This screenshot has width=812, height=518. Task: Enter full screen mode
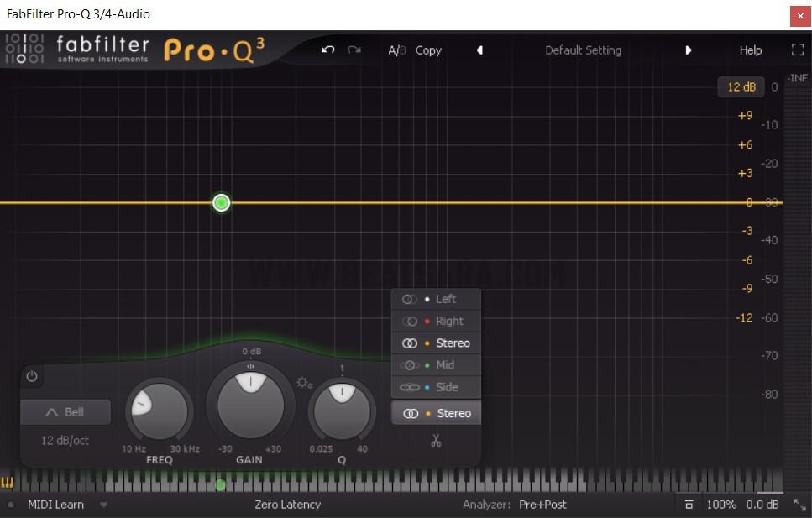click(797, 50)
